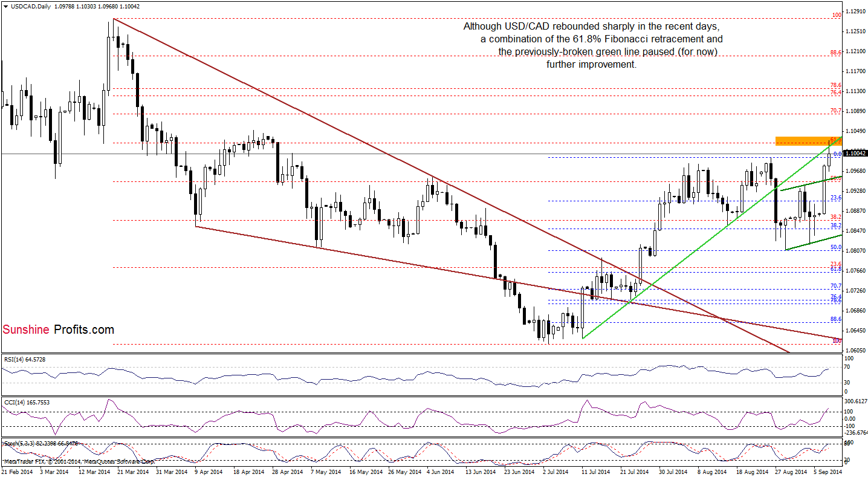Screen dimensions: 868x477
Task: Click the blue 50.0 Fibonacci level label
Action: pyautogui.click(x=836, y=247)
